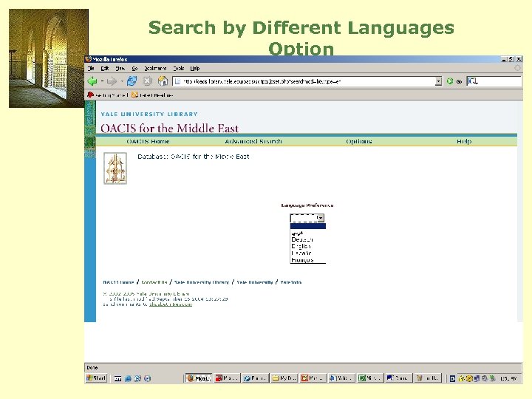Reload the page using the Reload icon
Viewport: 532px width, 399px height.
[x=132, y=81]
